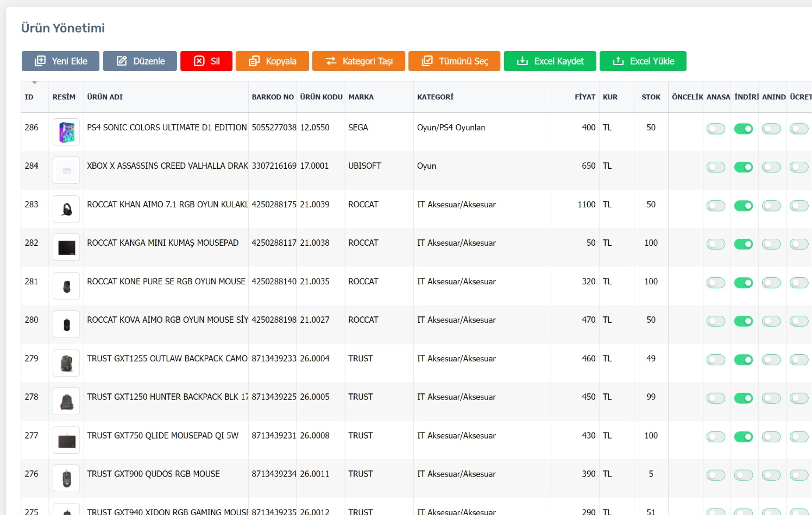Sort by the FİYAT column header
812x515 pixels.
click(x=584, y=97)
